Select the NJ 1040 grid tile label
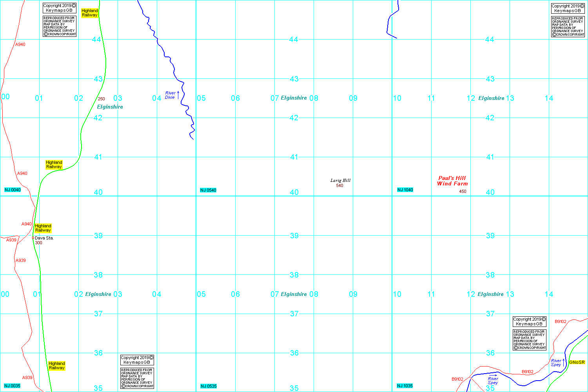 tap(405, 190)
